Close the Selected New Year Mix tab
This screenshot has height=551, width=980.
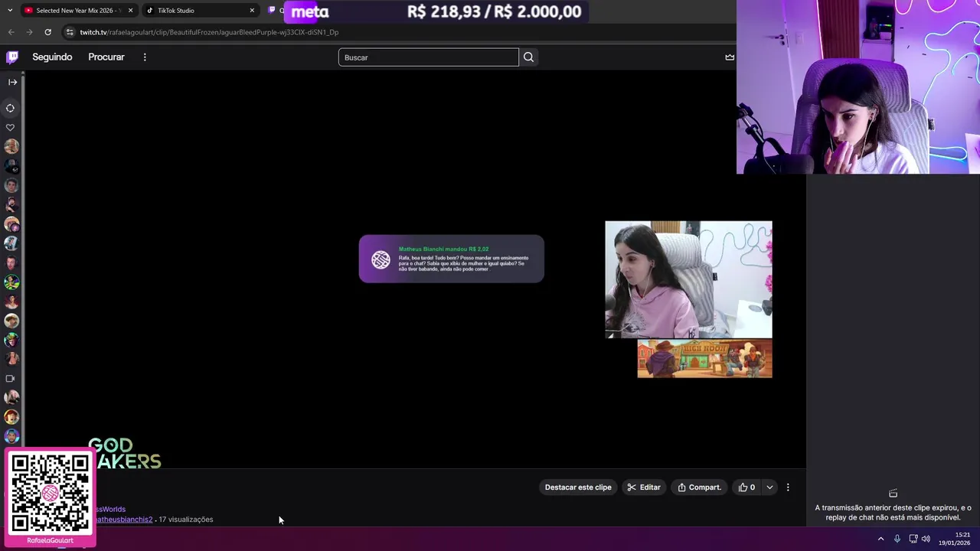(130, 11)
